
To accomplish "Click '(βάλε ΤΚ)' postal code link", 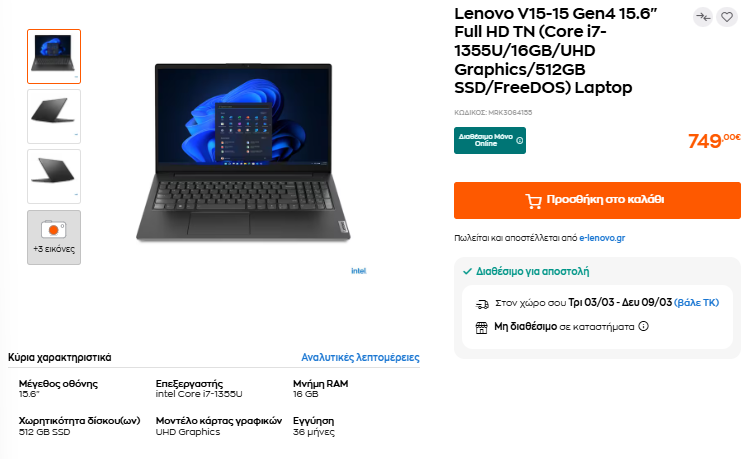I will point(696,303).
